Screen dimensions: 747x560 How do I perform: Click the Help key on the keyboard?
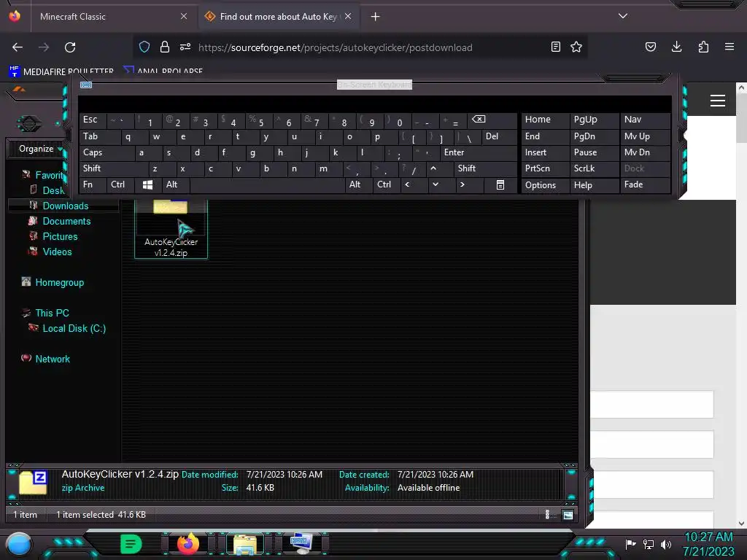tap(594, 185)
